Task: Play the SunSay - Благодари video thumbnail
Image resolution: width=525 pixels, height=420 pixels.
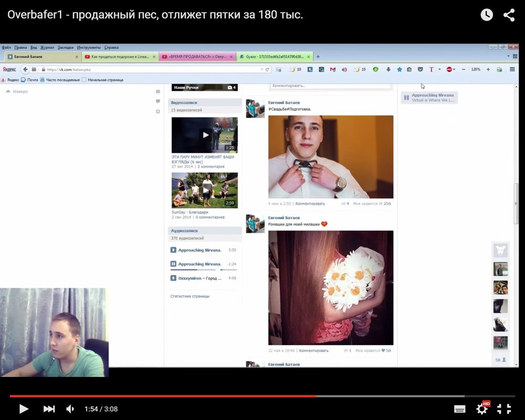Action: 204,190
